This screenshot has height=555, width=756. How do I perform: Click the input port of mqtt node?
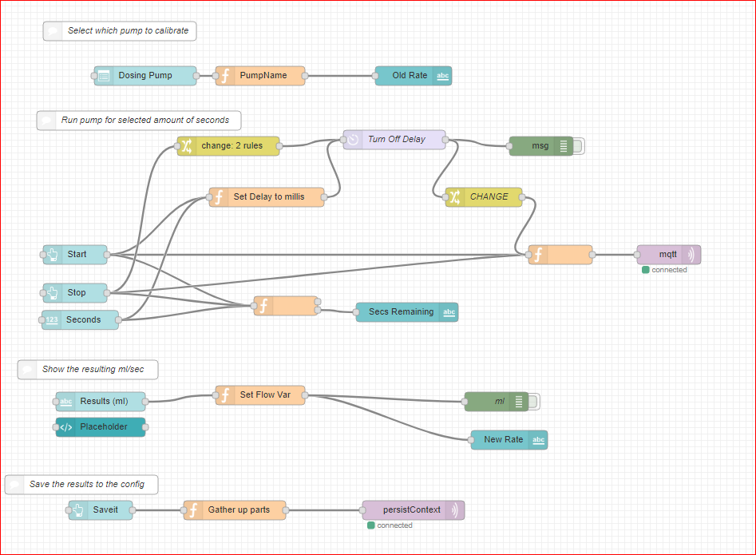pyautogui.click(x=637, y=255)
